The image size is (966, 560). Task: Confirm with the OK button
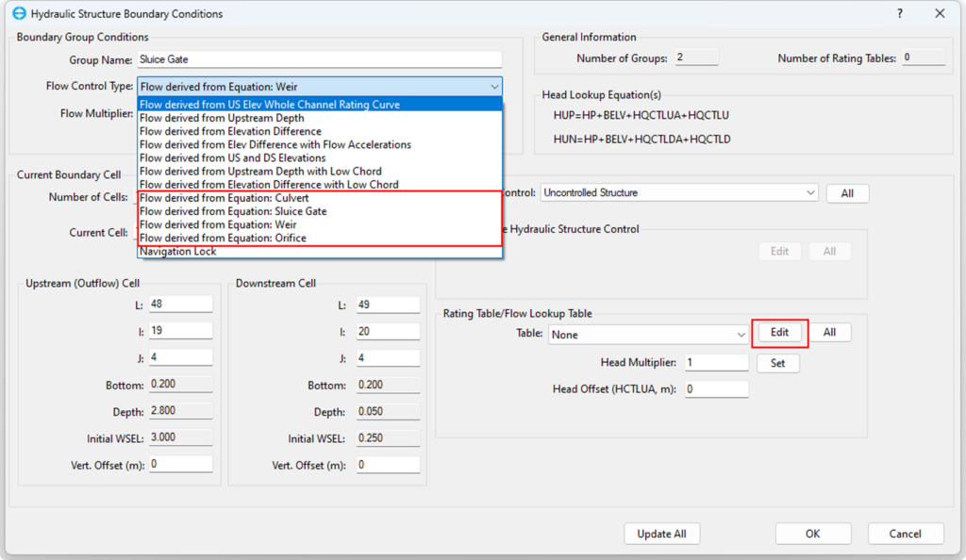(x=812, y=534)
